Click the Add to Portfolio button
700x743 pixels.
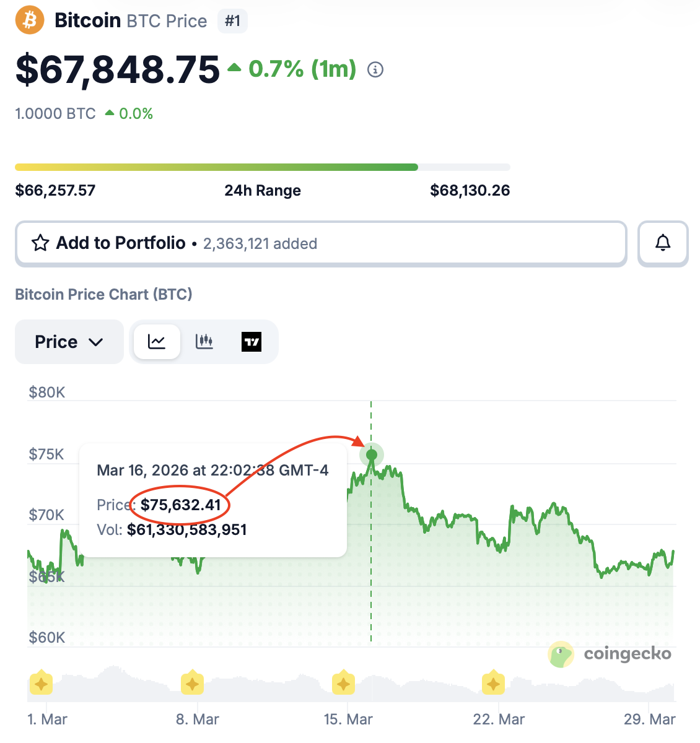321,243
